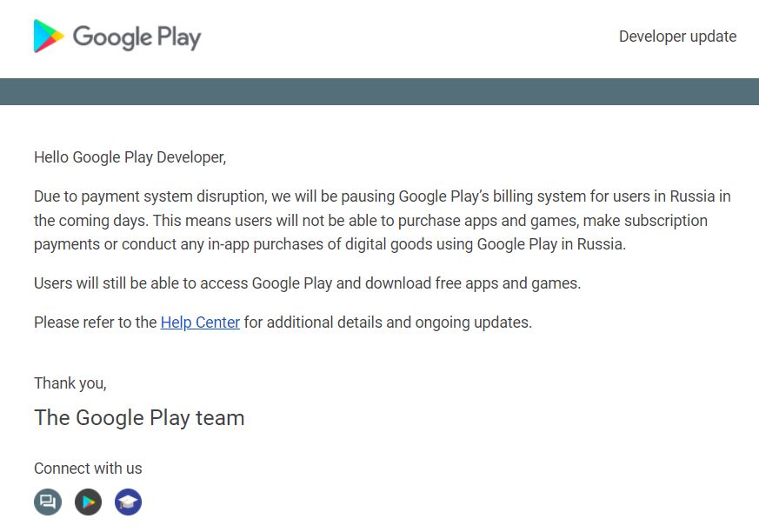The height and width of the screenshot is (532, 759).
Task: Click the 'make subscription' phrase
Action: pyautogui.click(x=649, y=221)
